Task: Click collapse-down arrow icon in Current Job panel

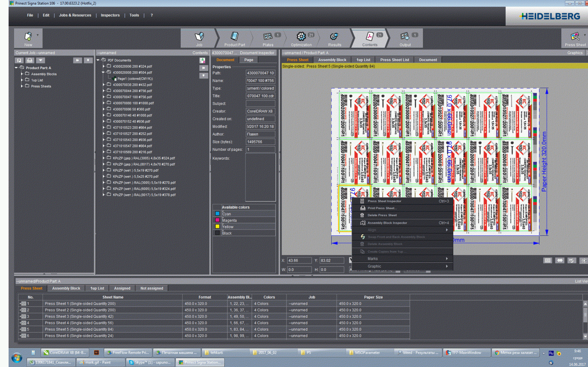Action: [88, 60]
